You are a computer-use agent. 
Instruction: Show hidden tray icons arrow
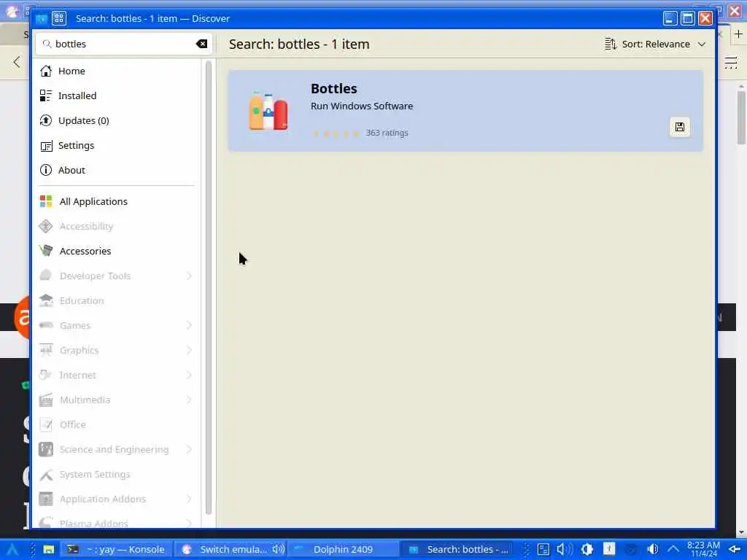(673, 550)
